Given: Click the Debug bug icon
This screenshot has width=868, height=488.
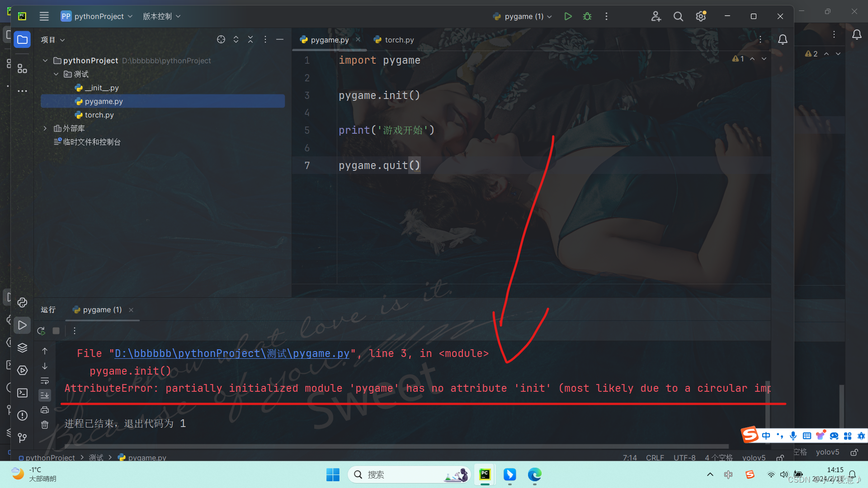Looking at the screenshot, I should (x=587, y=16).
